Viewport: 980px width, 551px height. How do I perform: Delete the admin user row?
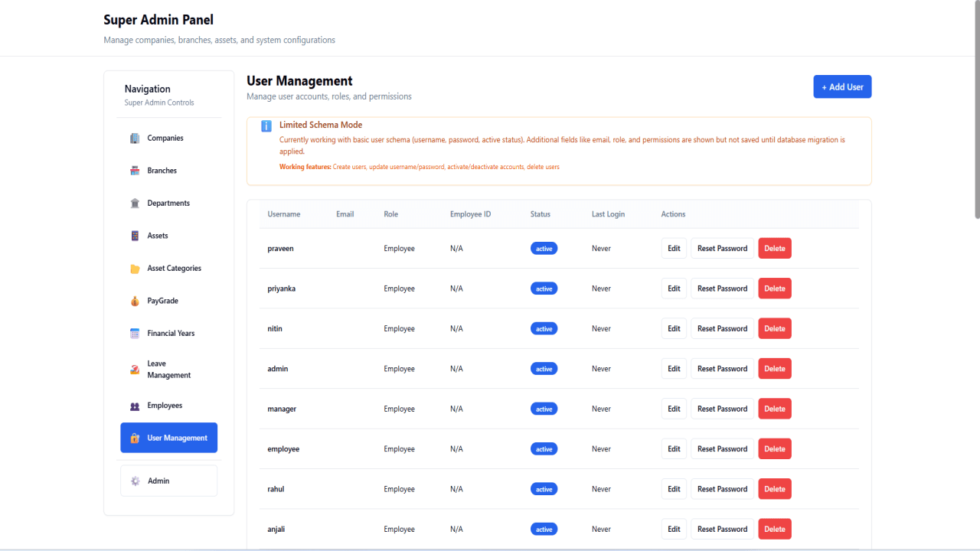pyautogui.click(x=775, y=369)
